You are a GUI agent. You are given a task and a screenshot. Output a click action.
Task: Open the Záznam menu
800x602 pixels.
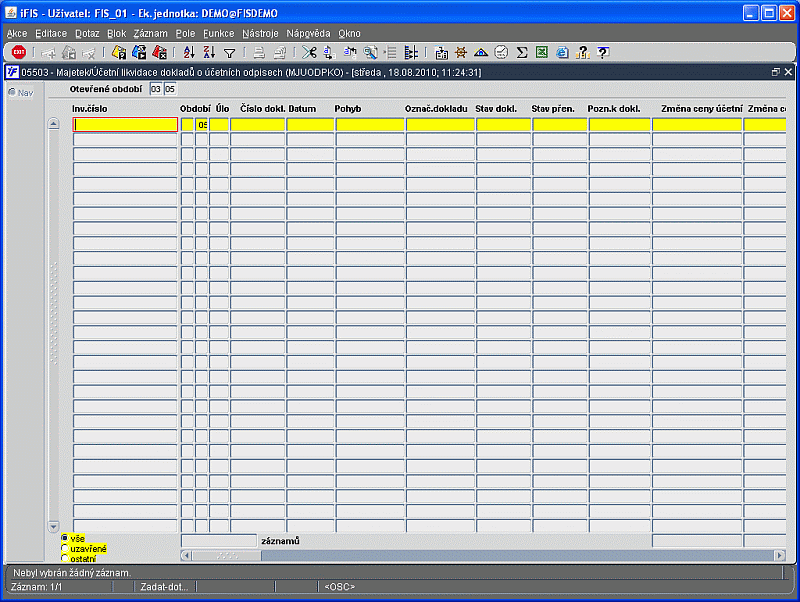pos(151,34)
